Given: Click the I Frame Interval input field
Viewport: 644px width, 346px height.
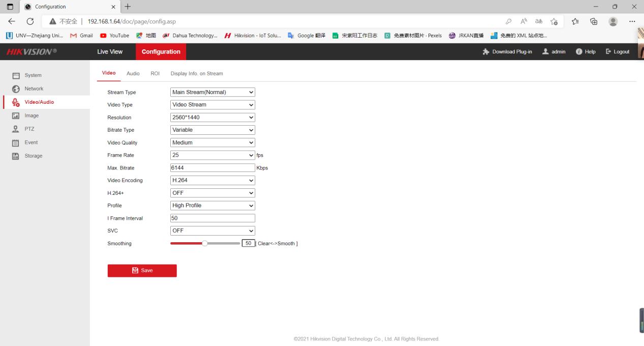Looking at the screenshot, I should tap(212, 218).
